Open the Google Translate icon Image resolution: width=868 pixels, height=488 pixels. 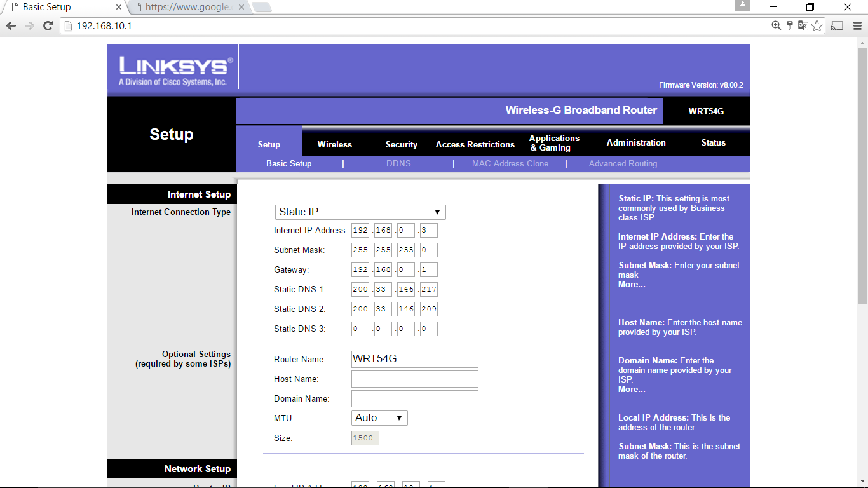point(803,25)
